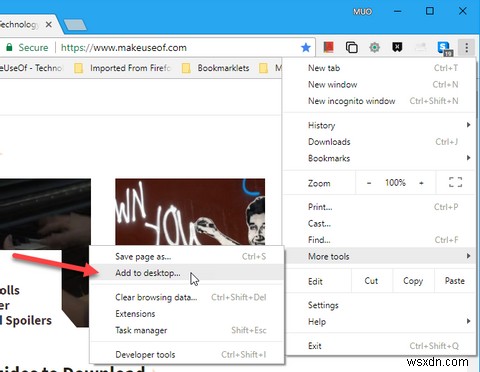Image resolution: width=480 pixels, height=372 pixels.
Task: Open the red book extension icon
Action: coord(329,48)
